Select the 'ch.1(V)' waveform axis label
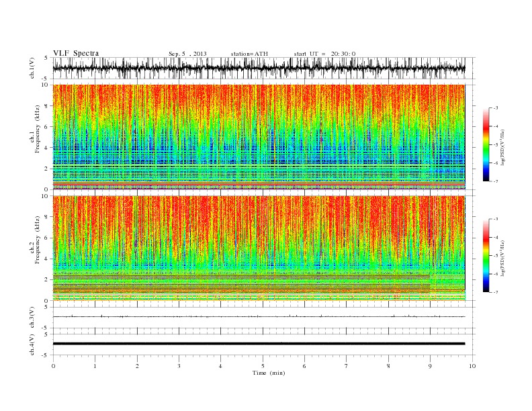The width and height of the screenshot is (532, 411). (x=32, y=68)
